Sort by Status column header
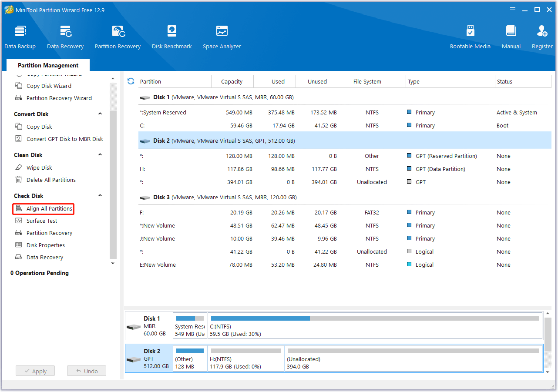Screen dimensions: 558x392 (x=523, y=81)
